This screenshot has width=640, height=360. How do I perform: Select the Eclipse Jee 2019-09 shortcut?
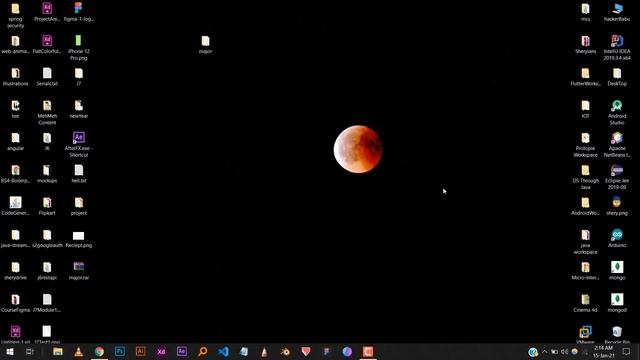pyautogui.click(x=617, y=177)
